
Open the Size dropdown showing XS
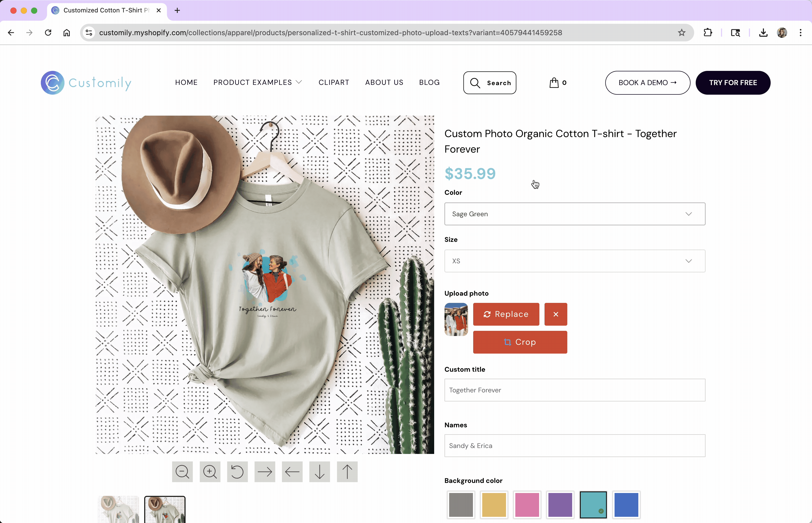574,261
